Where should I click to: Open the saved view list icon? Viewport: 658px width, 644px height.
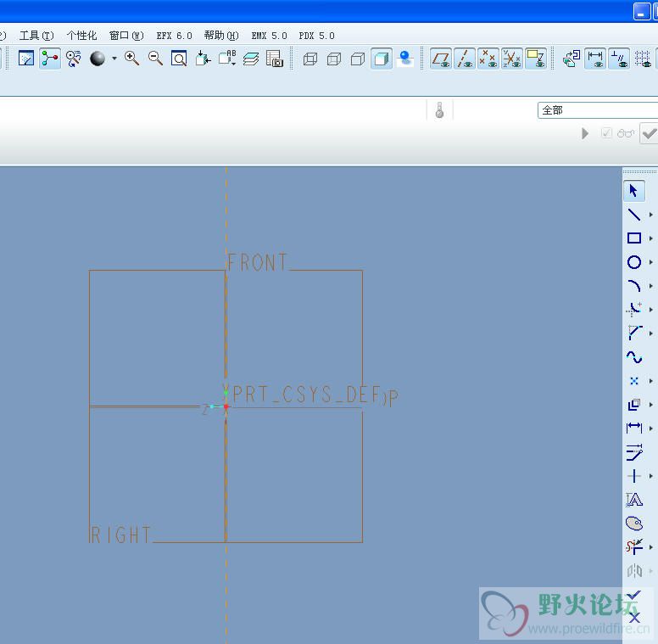227,59
